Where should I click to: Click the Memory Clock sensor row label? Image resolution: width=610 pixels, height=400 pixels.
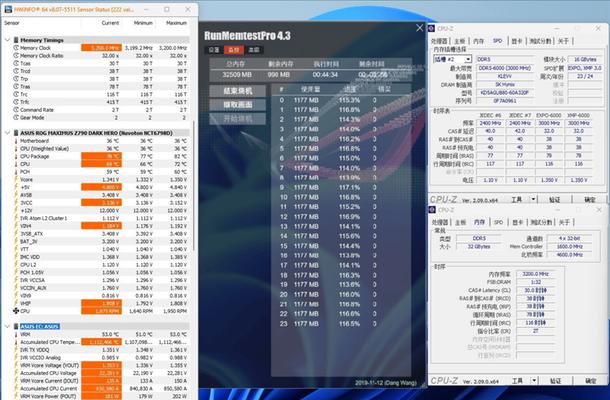tap(35, 48)
